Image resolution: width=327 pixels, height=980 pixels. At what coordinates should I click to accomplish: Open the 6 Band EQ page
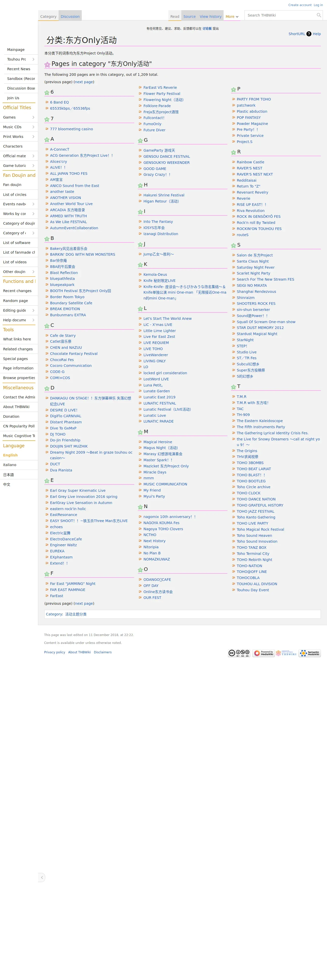click(59, 102)
